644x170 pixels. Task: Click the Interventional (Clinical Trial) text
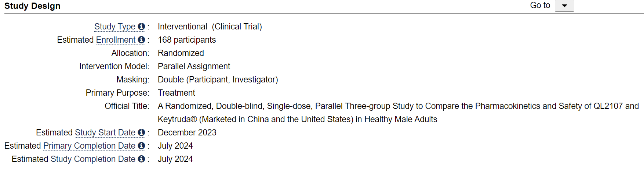point(210,26)
